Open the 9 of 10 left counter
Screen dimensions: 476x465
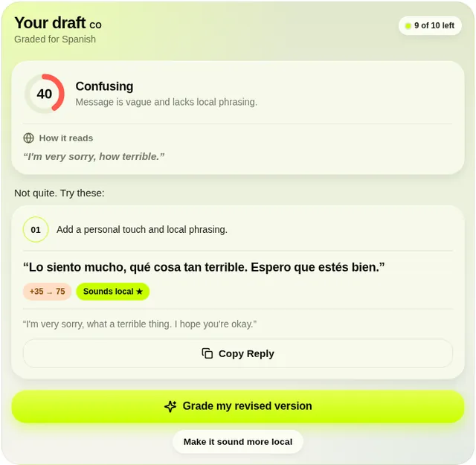click(430, 25)
